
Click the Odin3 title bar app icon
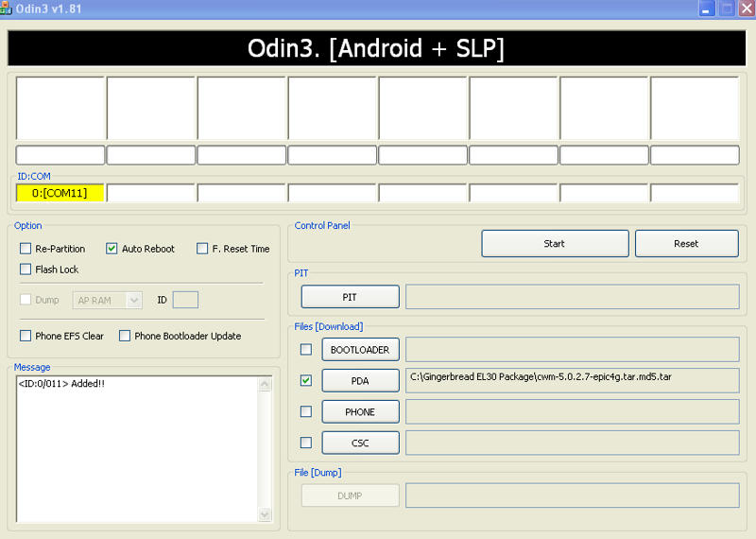coord(6,9)
